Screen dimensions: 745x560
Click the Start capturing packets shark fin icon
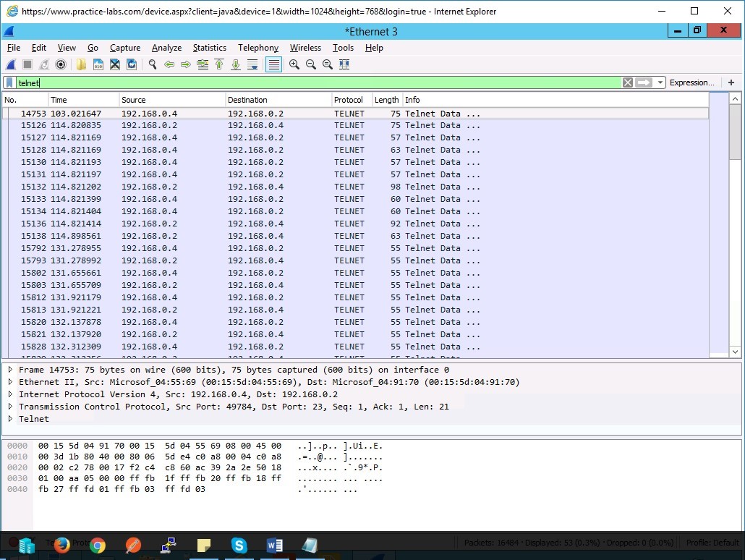pos(10,64)
